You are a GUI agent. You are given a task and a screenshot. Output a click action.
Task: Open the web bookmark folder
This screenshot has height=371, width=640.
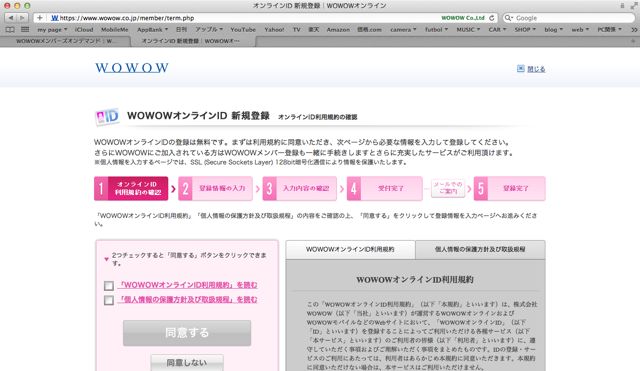(x=580, y=29)
